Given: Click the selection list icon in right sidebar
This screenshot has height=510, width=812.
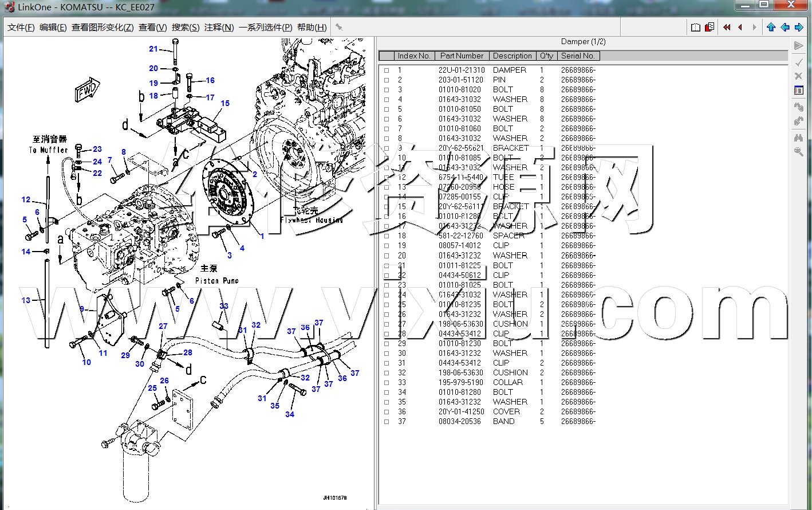Looking at the screenshot, I should [799, 90].
